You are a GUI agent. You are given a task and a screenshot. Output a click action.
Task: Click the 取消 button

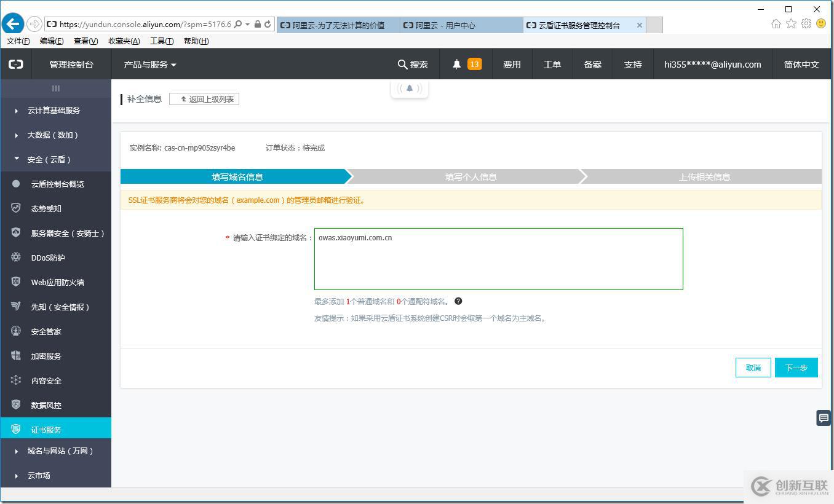753,368
